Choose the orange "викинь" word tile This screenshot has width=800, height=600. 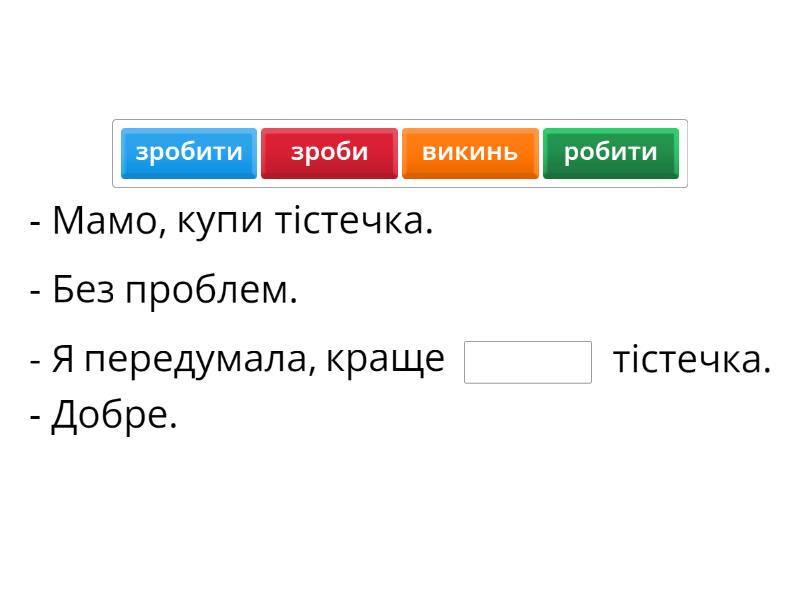tap(470, 153)
